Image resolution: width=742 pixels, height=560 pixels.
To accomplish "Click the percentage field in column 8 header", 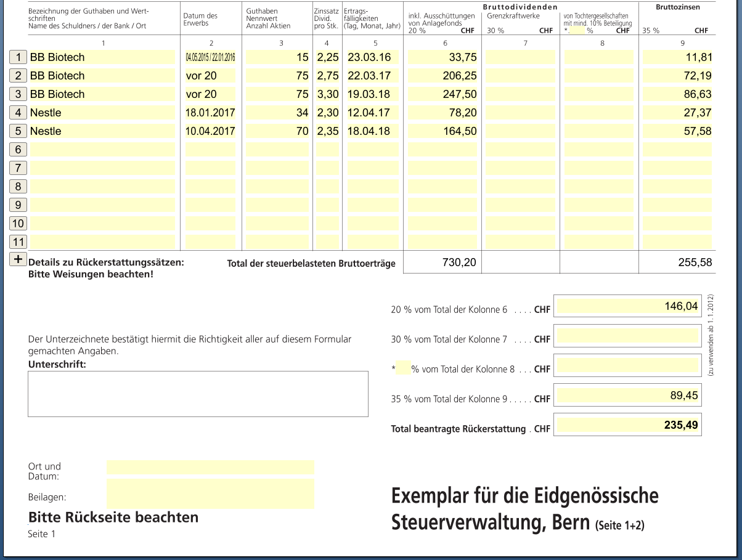I will tap(577, 30).
